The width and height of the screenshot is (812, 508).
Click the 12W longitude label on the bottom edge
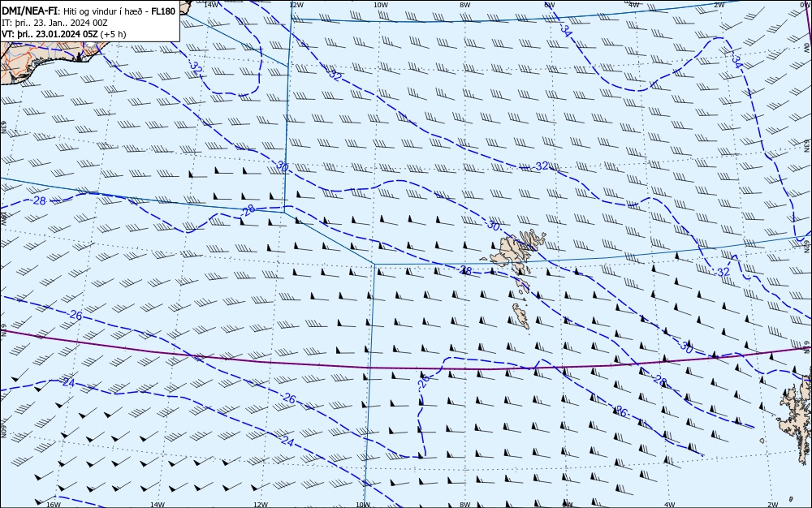pyautogui.click(x=261, y=505)
